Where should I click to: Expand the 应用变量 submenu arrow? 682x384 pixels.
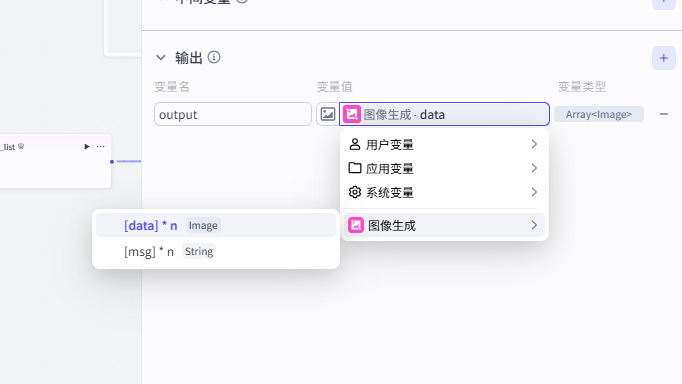[x=534, y=168]
